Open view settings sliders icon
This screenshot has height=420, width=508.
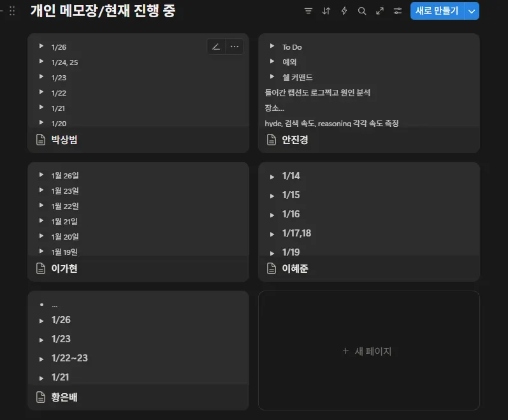click(x=398, y=11)
